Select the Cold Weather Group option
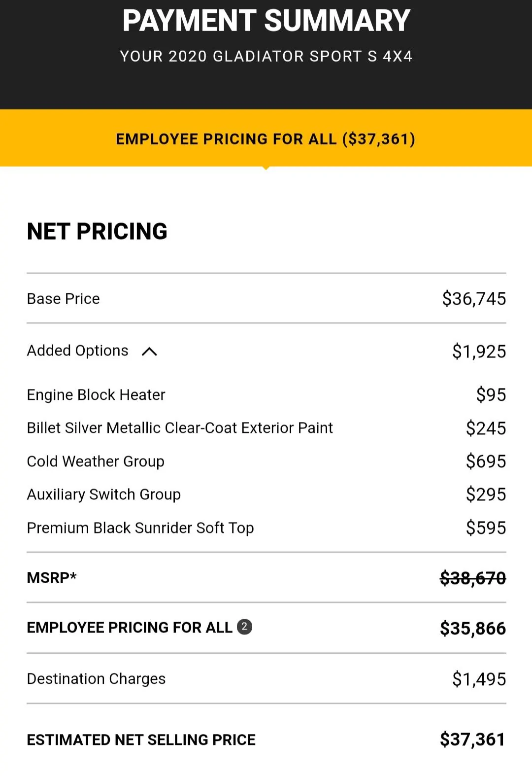 pos(96,461)
